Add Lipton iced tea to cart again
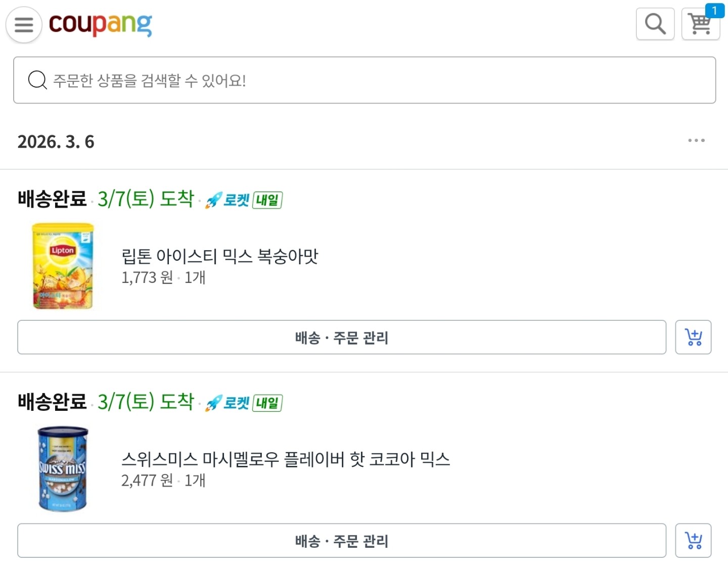This screenshot has width=728, height=571. click(693, 337)
